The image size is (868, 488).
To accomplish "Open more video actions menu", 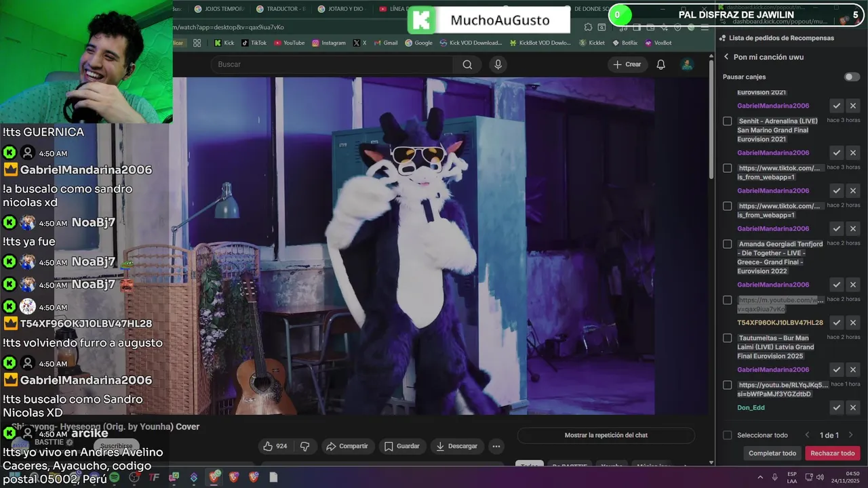I will click(x=496, y=446).
